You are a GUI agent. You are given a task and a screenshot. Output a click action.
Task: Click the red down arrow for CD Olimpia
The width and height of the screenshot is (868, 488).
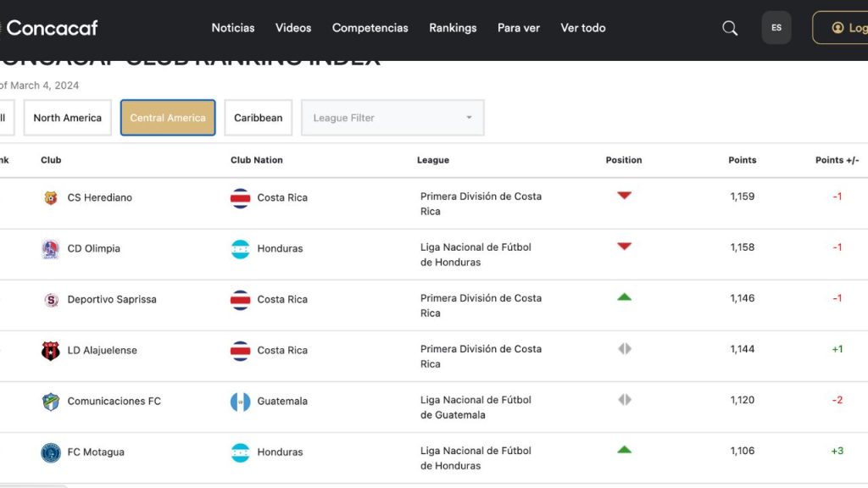(625, 247)
